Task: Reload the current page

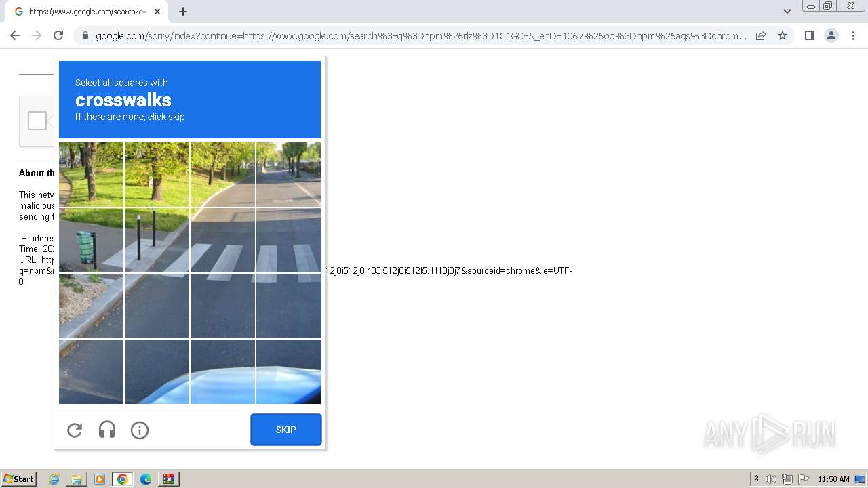Action: point(58,35)
